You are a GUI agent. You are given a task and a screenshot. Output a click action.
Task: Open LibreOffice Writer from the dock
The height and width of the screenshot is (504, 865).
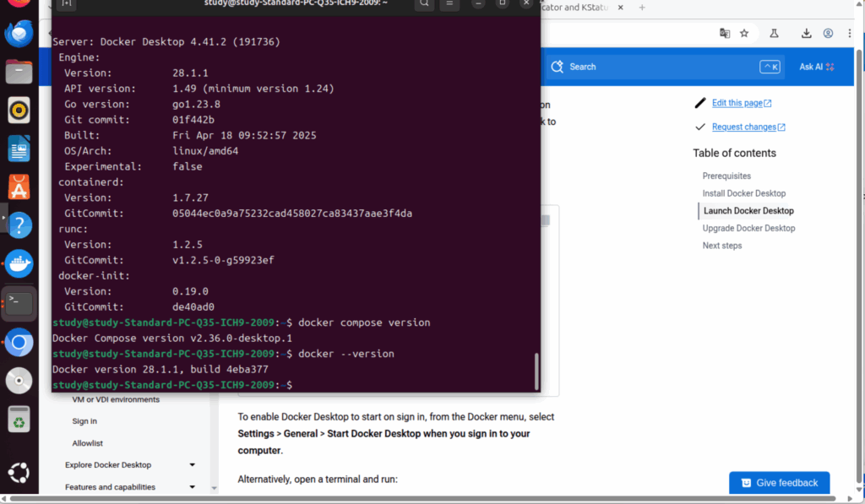point(19,149)
